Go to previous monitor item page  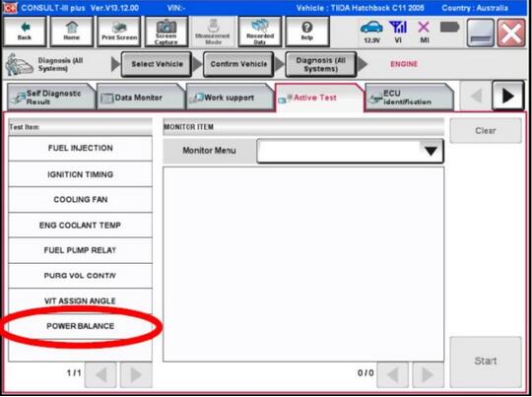coord(392,374)
